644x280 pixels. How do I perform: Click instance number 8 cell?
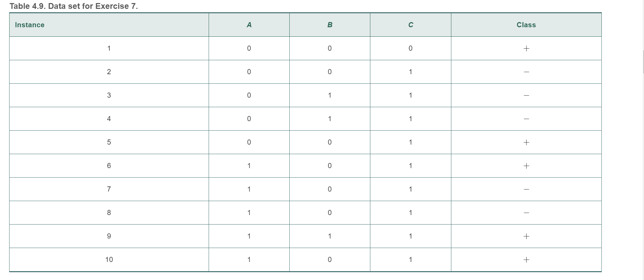(109, 213)
